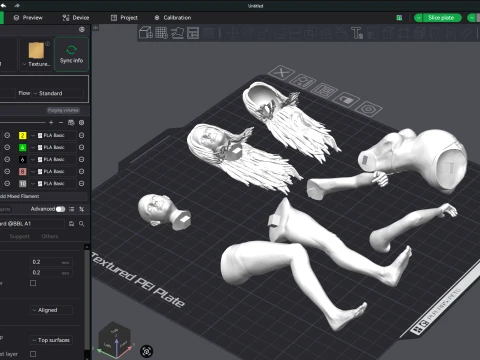Click the round icon left of filament 6

[x=7, y=159]
